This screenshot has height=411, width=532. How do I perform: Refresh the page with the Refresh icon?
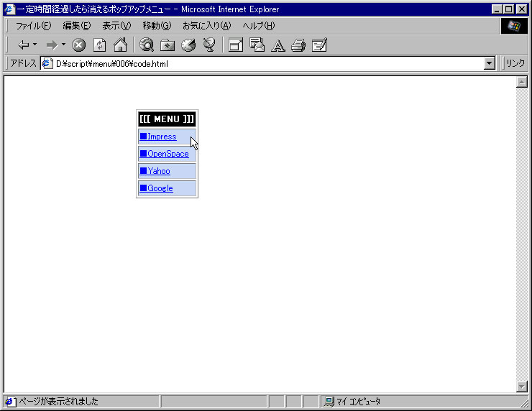[x=99, y=45]
